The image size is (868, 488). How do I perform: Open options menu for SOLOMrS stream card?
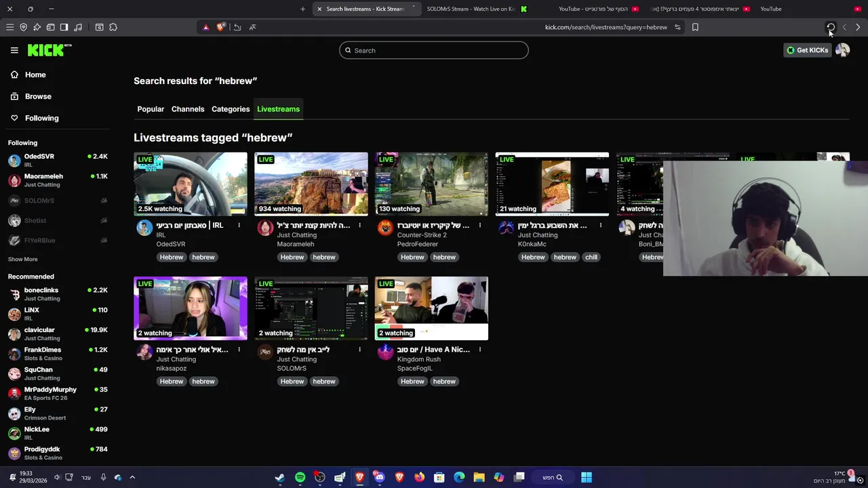[359, 350]
